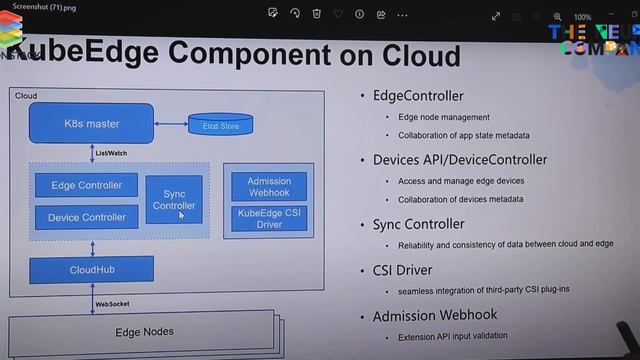Zoom out using the dimmed magnifier icon
This screenshot has height=360, width=640.
(537, 17)
